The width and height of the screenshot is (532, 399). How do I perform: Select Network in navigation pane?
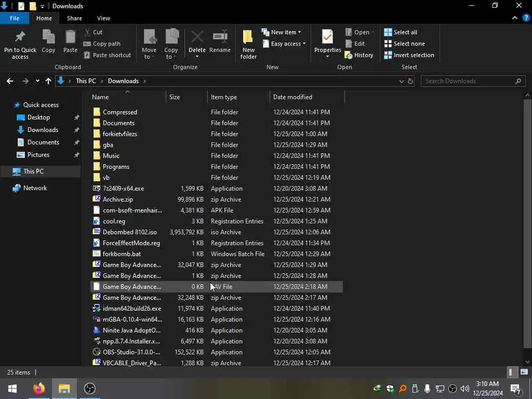pos(35,188)
